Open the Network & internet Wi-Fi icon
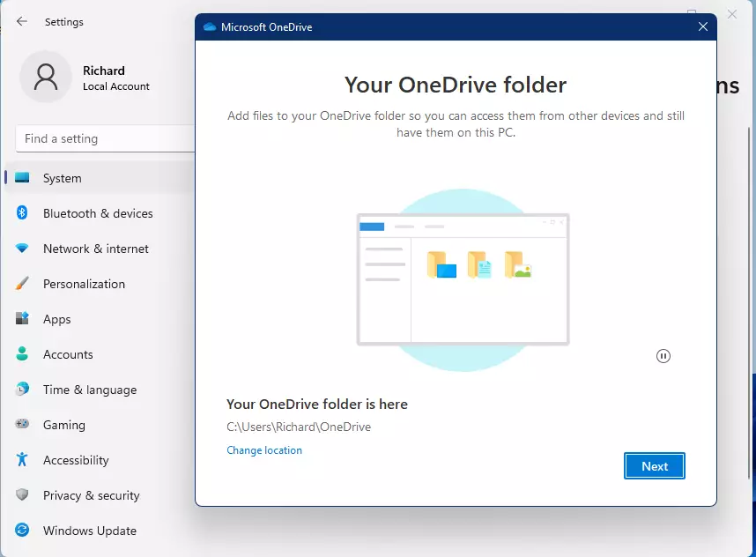The image size is (756, 557). click(22, 249)
